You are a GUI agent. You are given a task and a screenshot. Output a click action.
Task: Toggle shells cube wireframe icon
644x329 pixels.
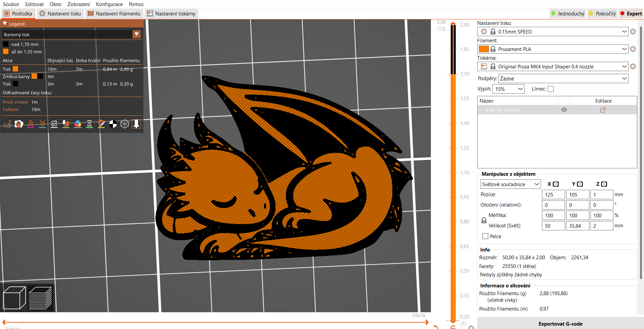125,124
